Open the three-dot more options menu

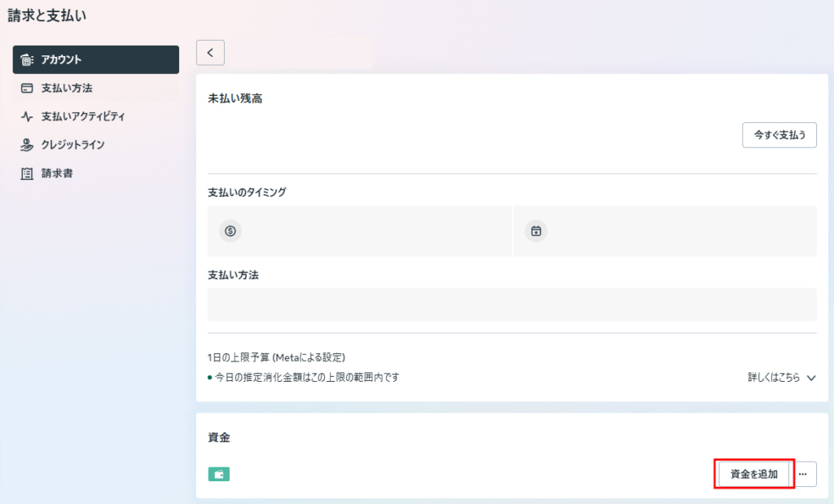(803, 474)
